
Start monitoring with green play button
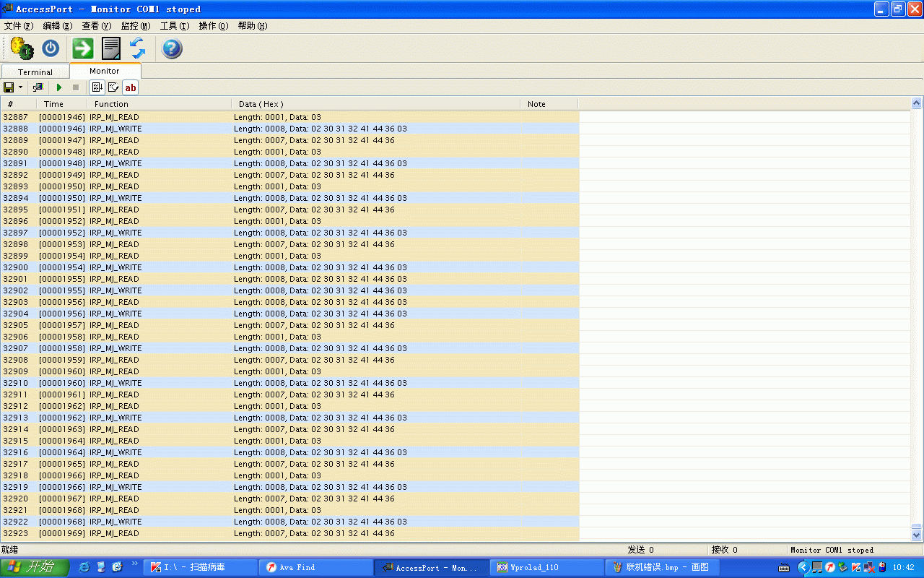[x=59, y=87]
